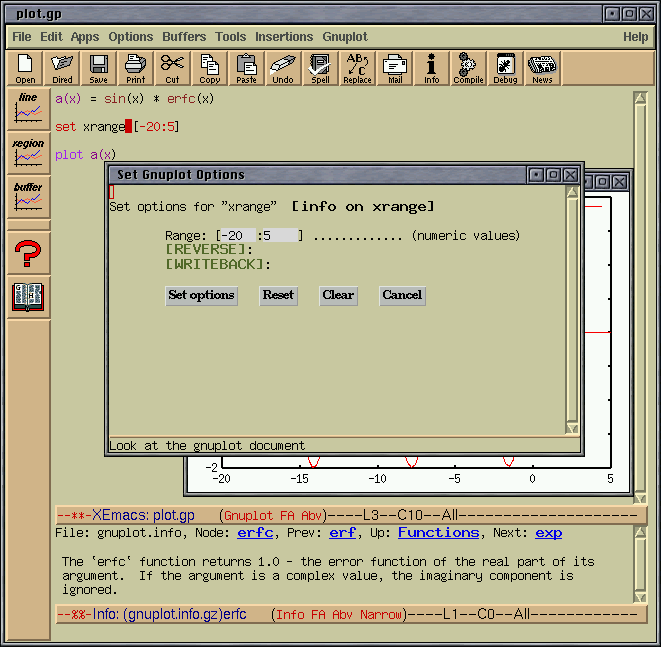Open the Tools menu

[231, 37]
